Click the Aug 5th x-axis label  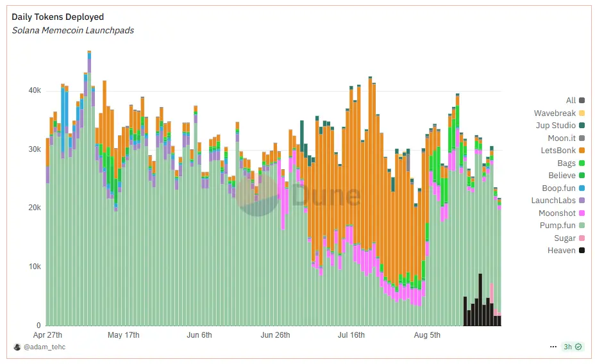(427, 335)
